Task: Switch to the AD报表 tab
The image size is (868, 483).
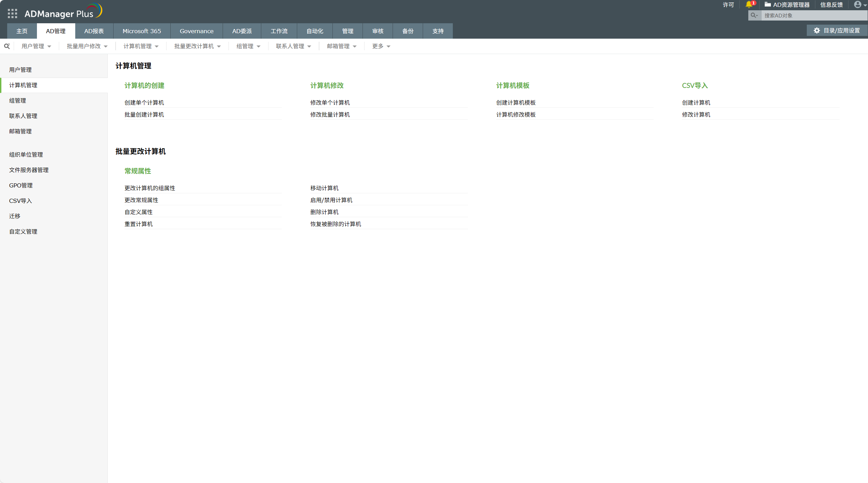Action: point(93,31)
